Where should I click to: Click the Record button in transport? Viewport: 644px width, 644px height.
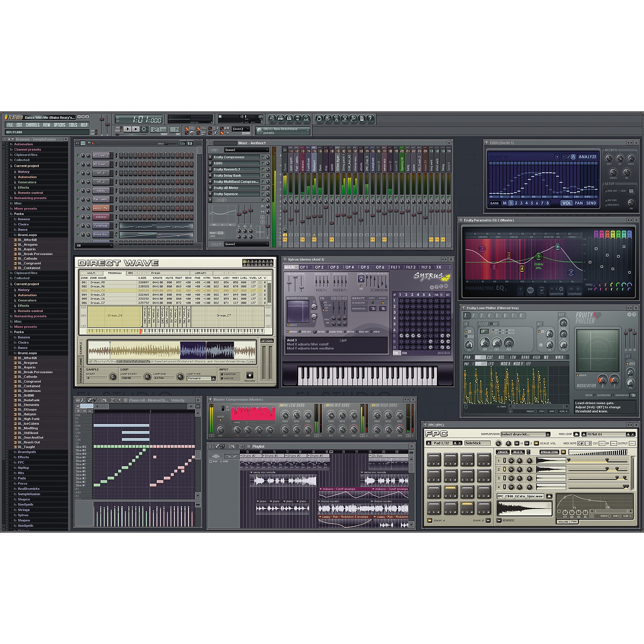tap(144, 129)
